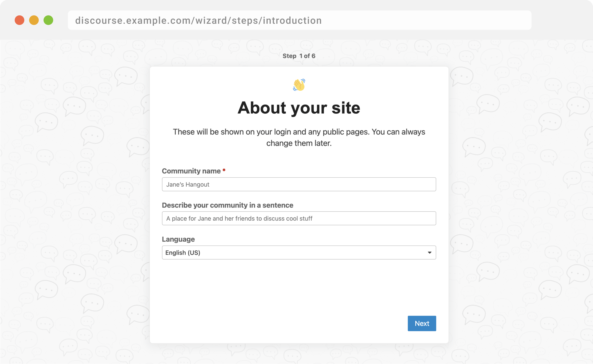Click the green maximize window dot
This screenshot has height=364, width=593.
tap(48, 20)
